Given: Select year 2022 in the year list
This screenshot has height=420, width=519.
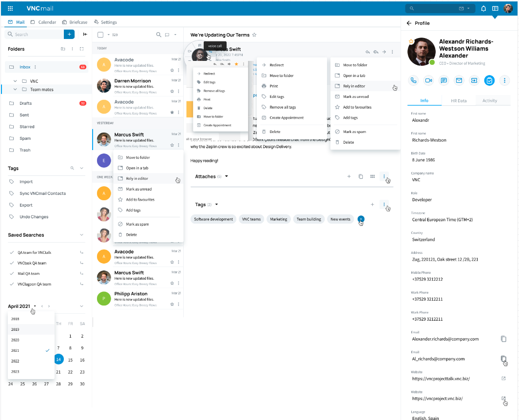Looking at the screenshot, I should click(x=16, y=361).
